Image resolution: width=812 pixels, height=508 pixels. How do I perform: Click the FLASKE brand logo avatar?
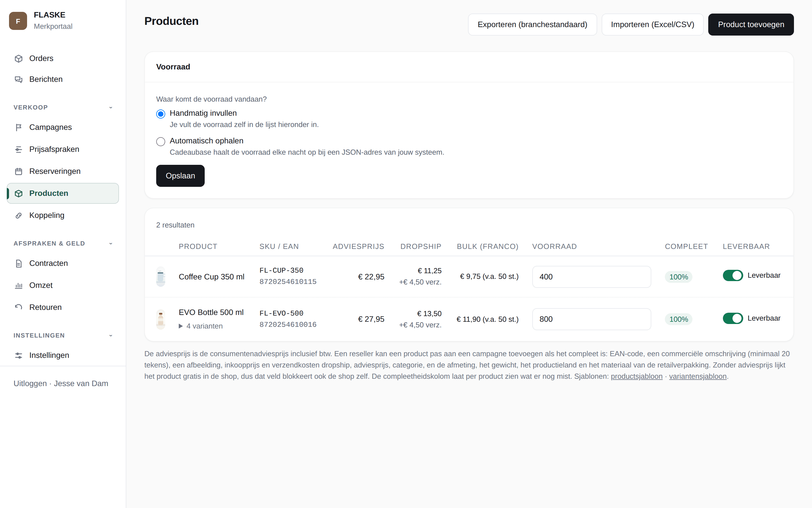pyautogui.click(x=18, y=21)
